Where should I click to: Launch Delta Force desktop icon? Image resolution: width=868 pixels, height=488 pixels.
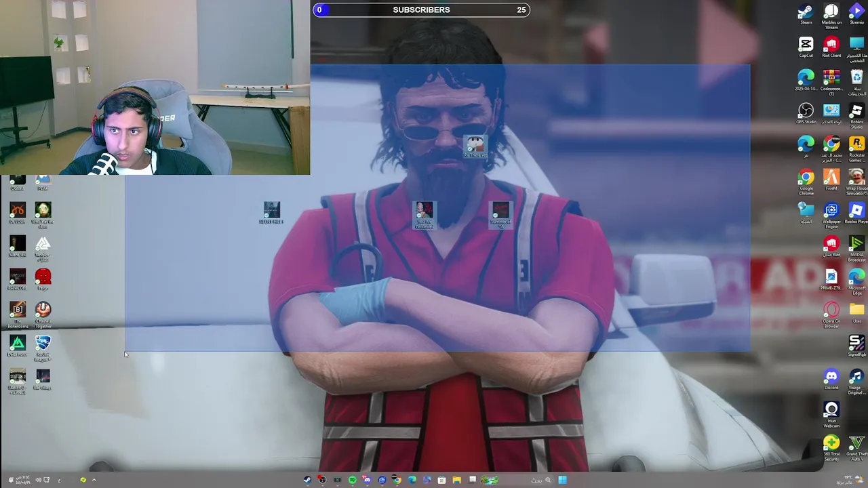coord(18,346)
